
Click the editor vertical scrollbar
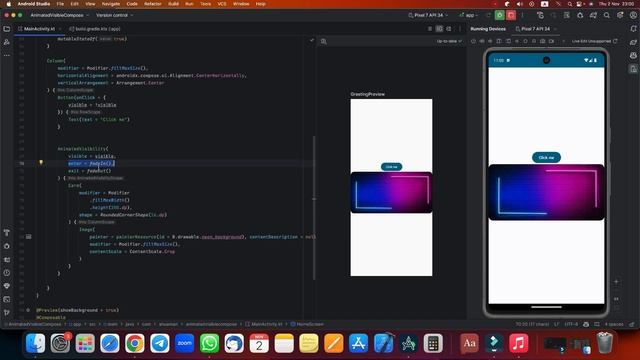[x=313, y=208]
